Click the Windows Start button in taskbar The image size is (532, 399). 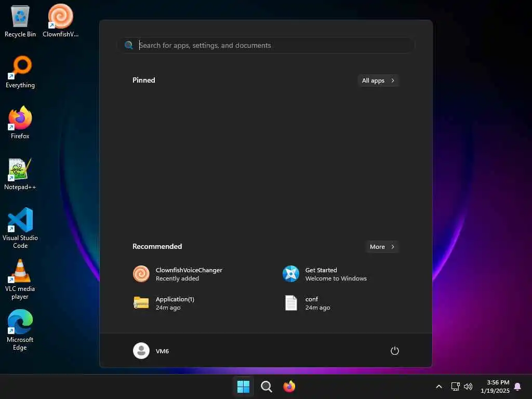click(243, 387)
